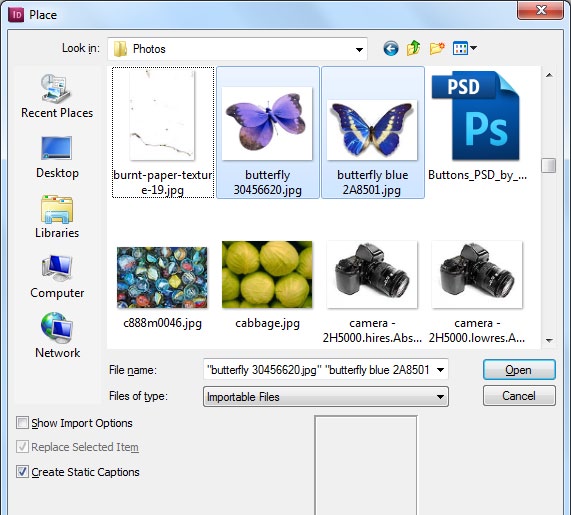Uncheck Create Static Captions
Image resolution: width=571 pixels, height=515 pixels.
(x=22, y=472)
